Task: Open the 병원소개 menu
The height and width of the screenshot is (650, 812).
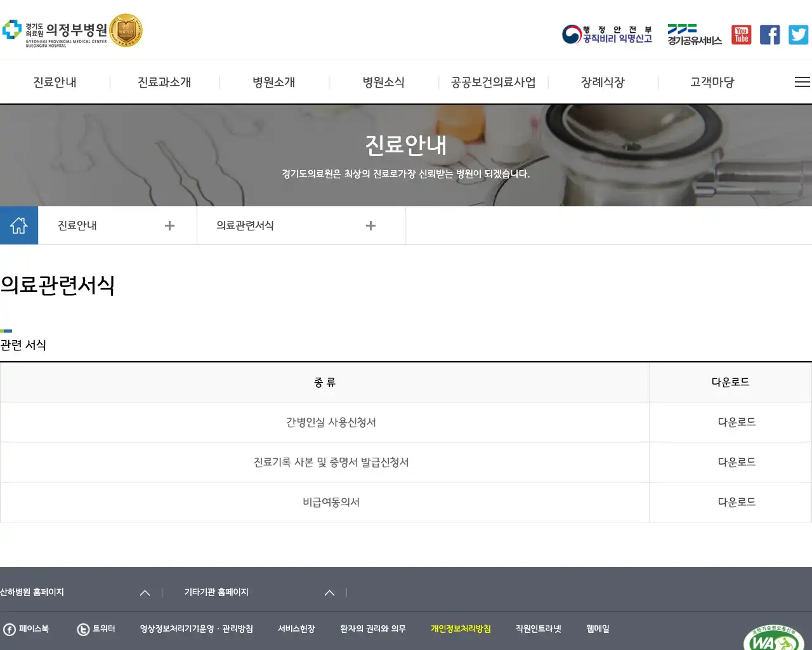Action: 274,82
